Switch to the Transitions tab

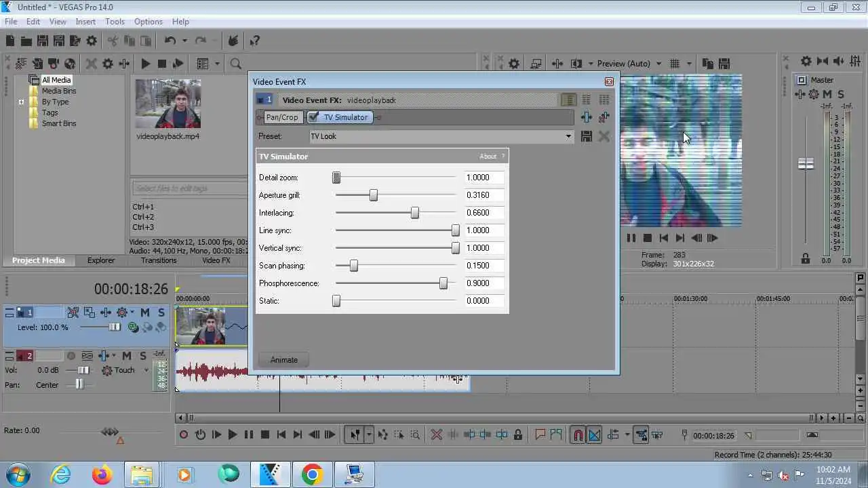coord(159,260)
